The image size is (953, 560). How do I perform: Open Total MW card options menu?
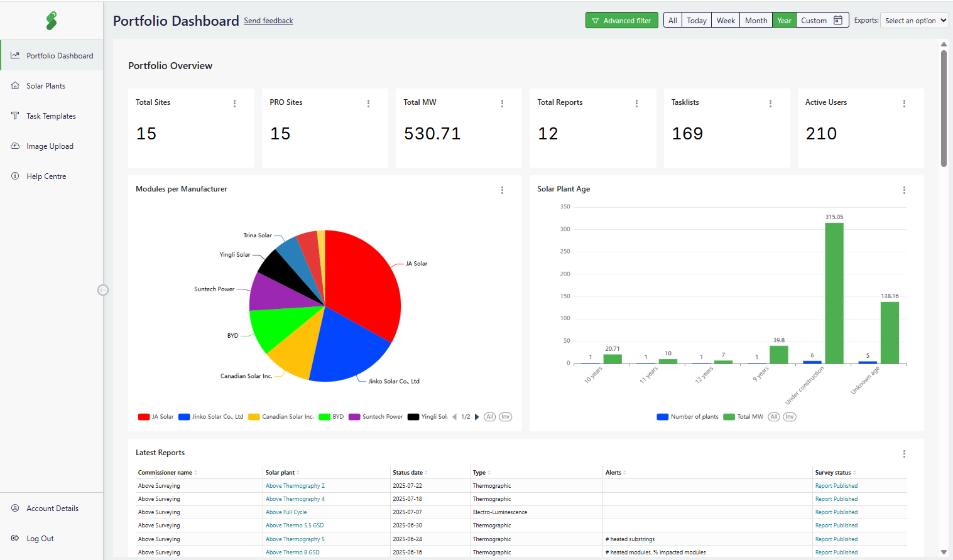(x=502, y=104)
